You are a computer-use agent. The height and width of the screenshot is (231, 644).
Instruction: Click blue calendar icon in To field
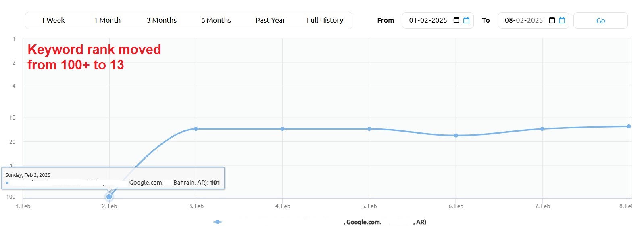tap(562, 20)
